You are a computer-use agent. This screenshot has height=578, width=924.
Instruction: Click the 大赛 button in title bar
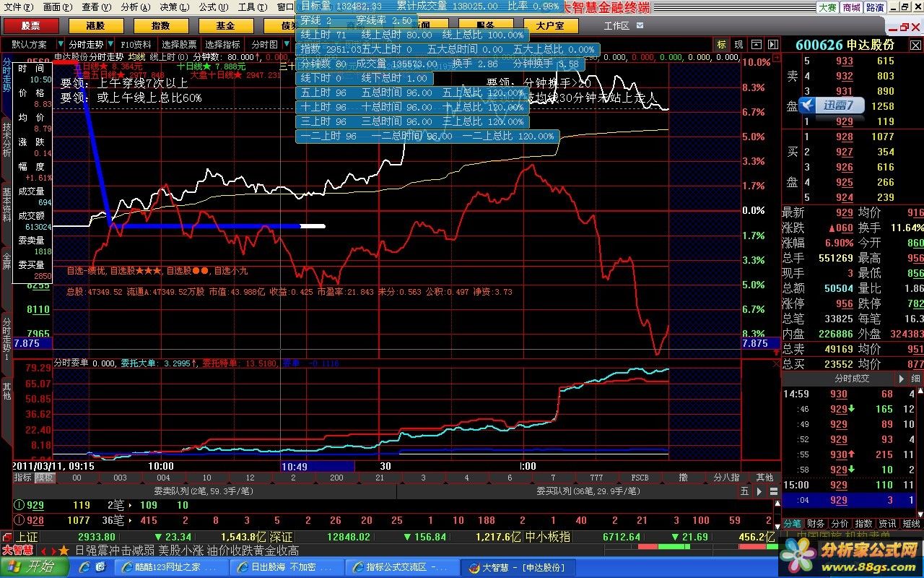tap(827, 7)
